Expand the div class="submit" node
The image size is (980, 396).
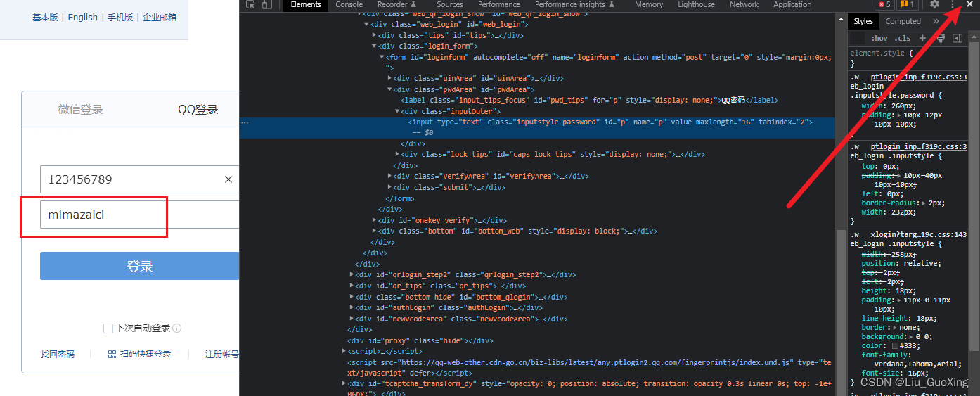pyautogui.click(x=389, y=187)
